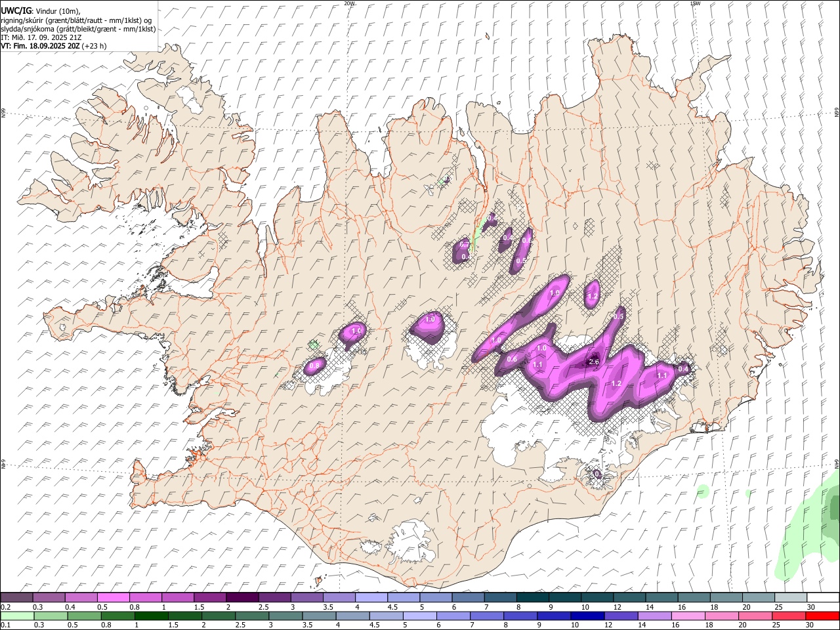Click the '0.1' label in the rain legend

(5, 625)
